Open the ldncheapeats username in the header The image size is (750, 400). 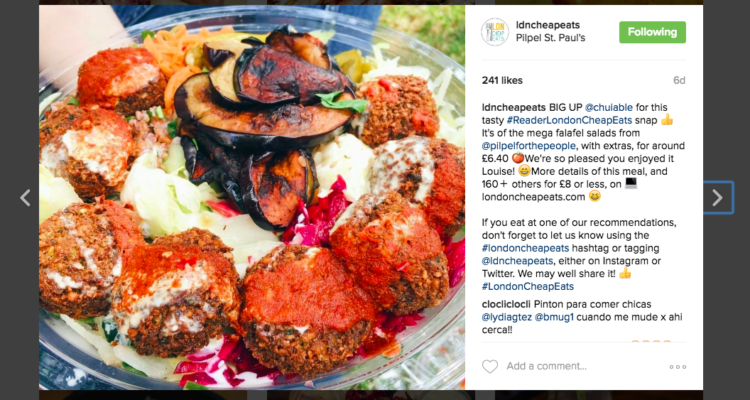pyautogui.click(x=548, y=25)
